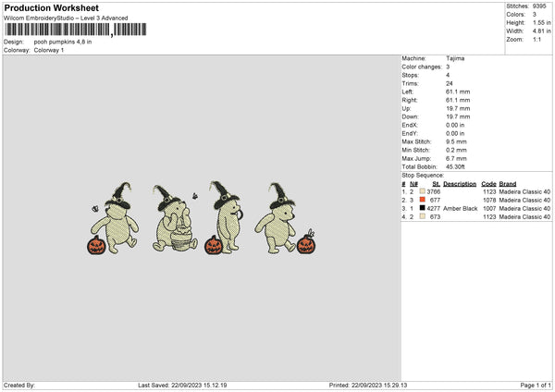Viewport: 555px width, 392px height.
Task: Click the Production Worksheet title
Action: pyautogui.click(x=51, y=7)
